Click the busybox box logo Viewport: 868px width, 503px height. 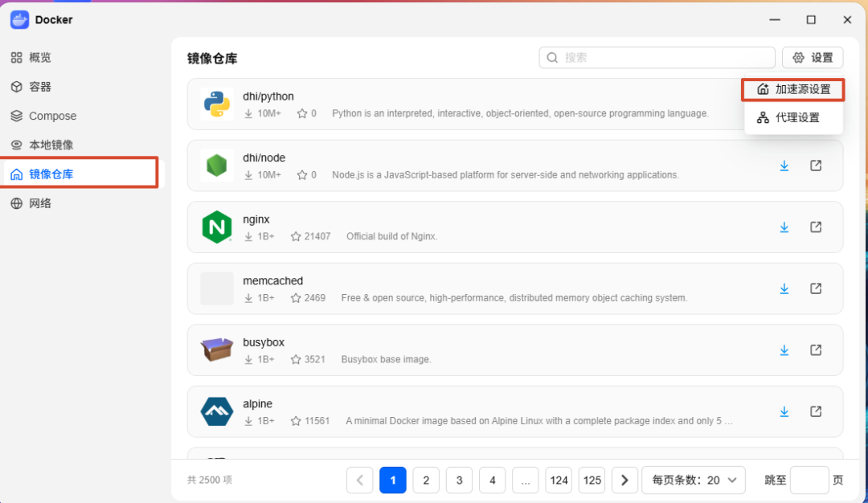coord(216,350)
